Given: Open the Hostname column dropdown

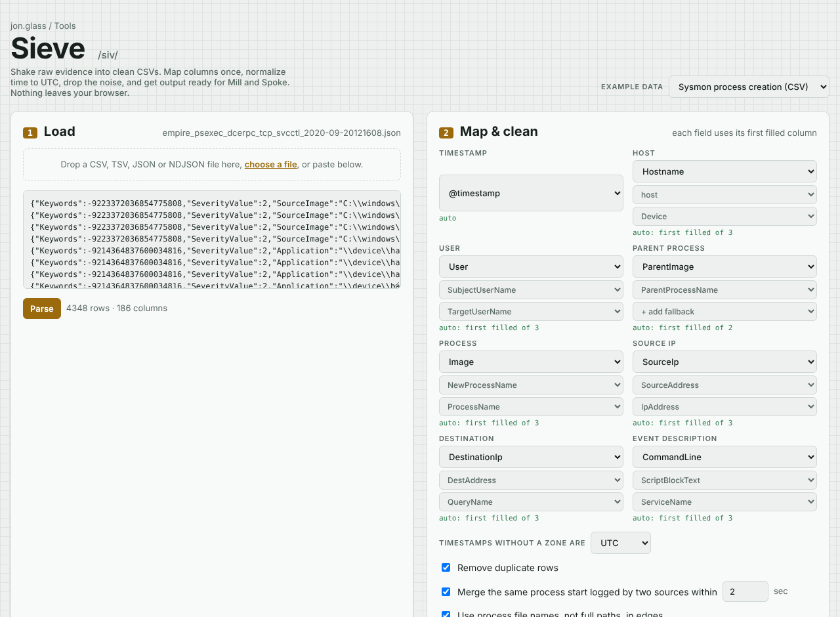Looking at the screenshot, I should [x=724, y=171].
